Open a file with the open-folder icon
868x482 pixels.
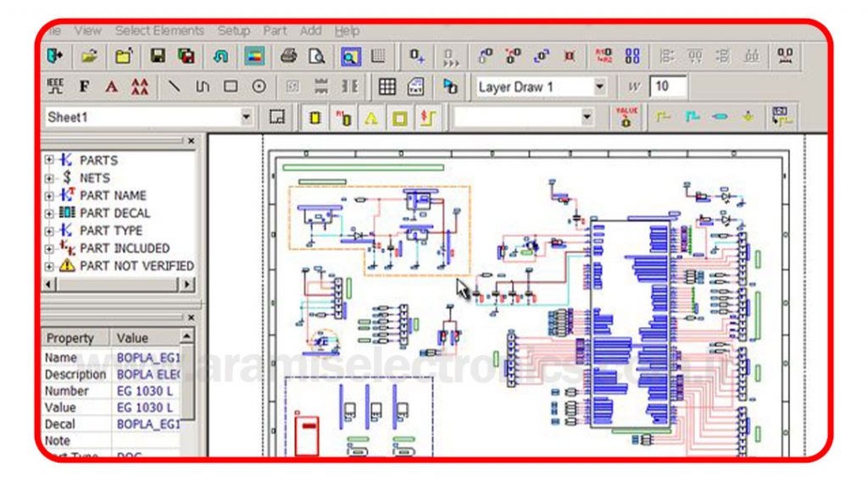(x=89, y=56)
